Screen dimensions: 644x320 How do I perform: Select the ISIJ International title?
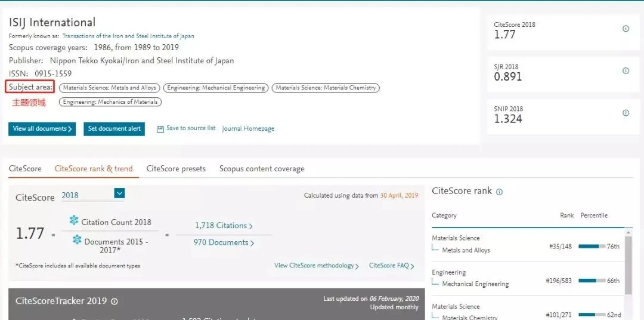point(52,22)
